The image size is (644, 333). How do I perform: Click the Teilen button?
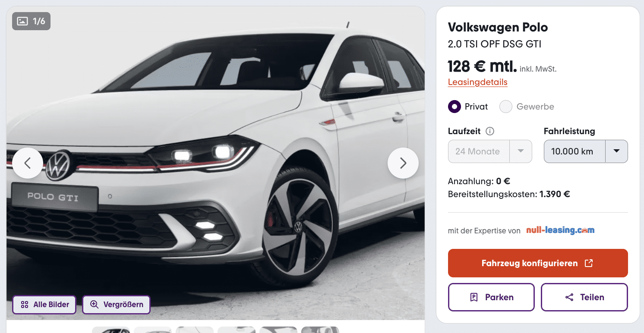584,297
